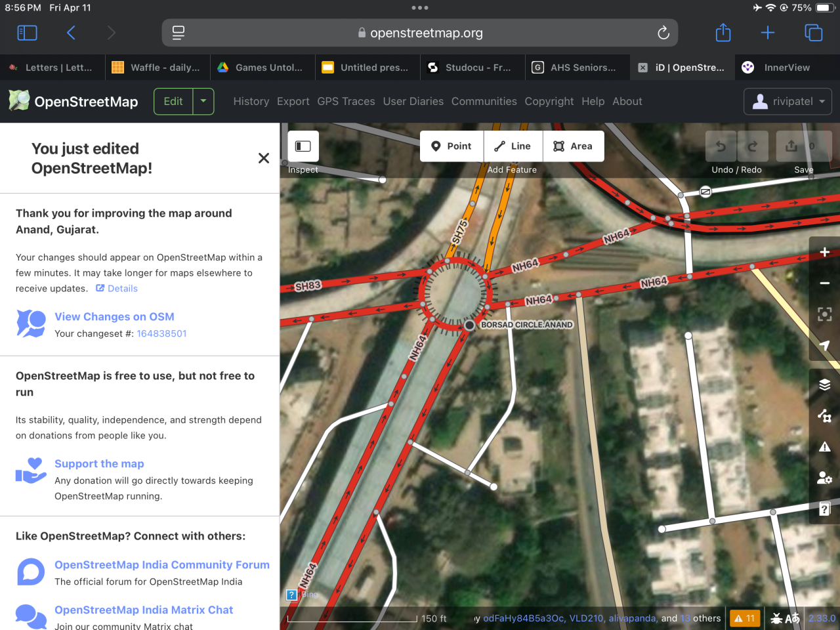This screenshot has height=630, width=840.
Task: Switch to the Studocu tab
Action: 472,68
